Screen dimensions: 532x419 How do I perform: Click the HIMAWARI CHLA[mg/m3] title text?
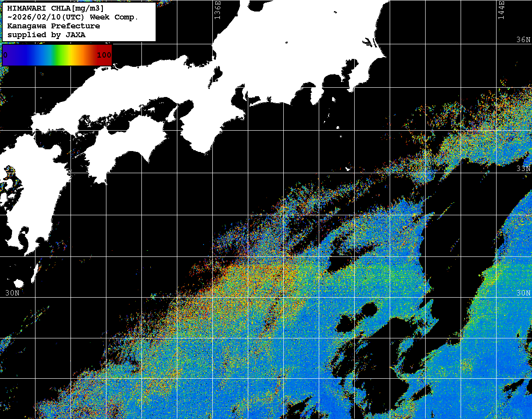click(x=56, y=8)
